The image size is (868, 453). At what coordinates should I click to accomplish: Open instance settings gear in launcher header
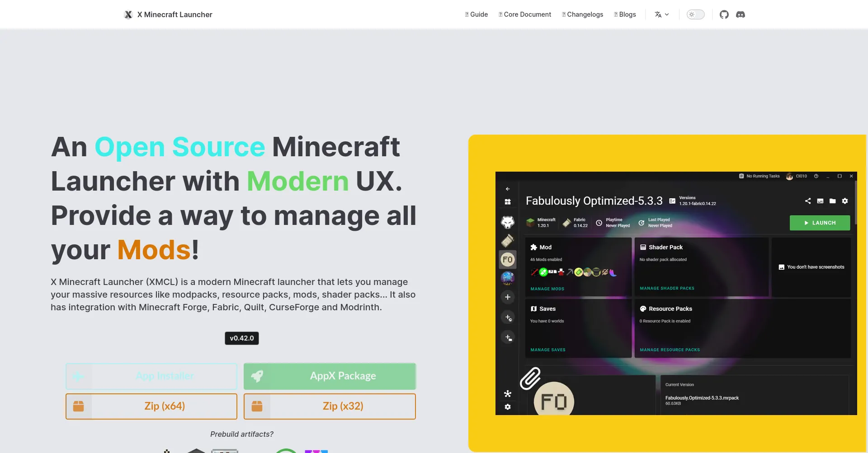tap(845, 201)
